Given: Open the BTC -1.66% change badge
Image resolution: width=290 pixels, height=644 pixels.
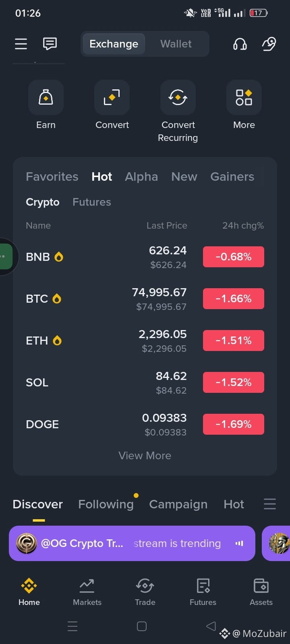Looking at the screenshot, I should (234, 299).
